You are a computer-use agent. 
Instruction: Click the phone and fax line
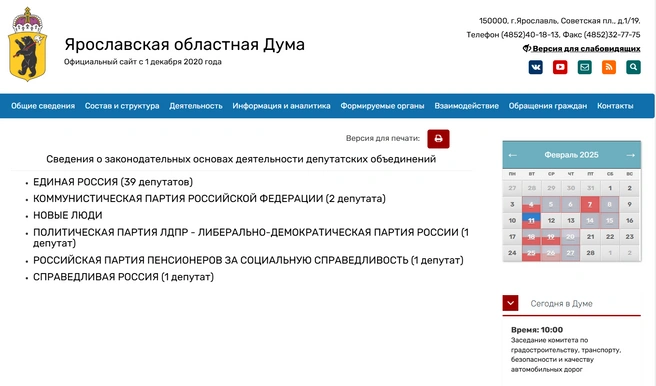pos(554,35)
